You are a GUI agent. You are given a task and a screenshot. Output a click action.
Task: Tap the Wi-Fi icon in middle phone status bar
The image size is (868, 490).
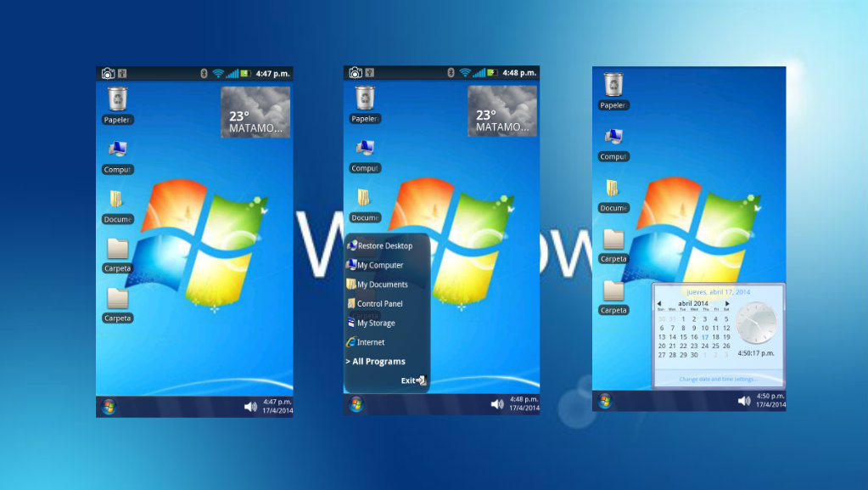point(464,73)
